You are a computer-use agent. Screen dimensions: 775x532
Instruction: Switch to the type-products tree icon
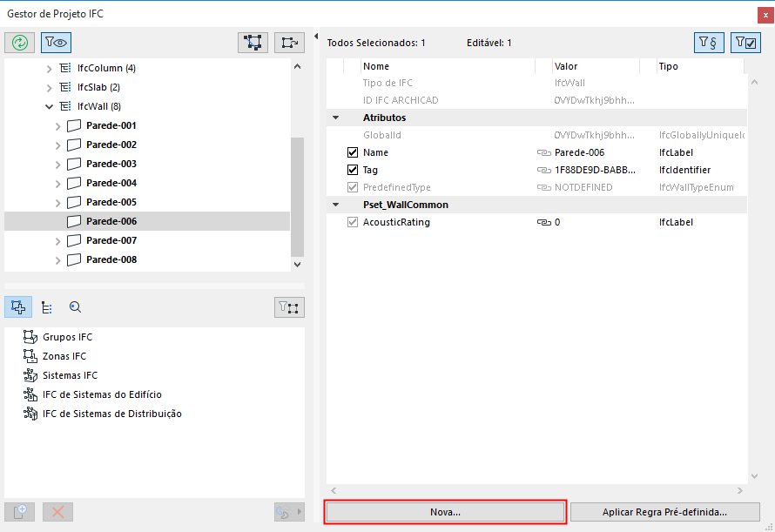point(47,306)
